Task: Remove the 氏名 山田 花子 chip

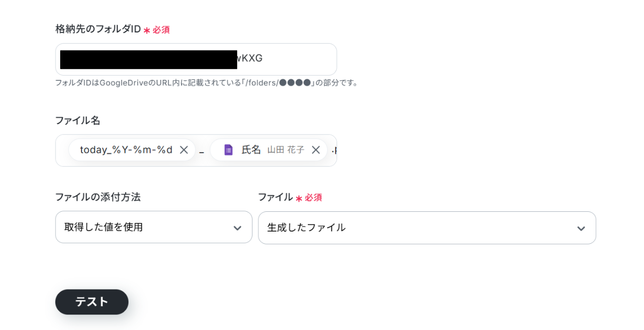Action: pyautogui.click(x=316, y=150)
